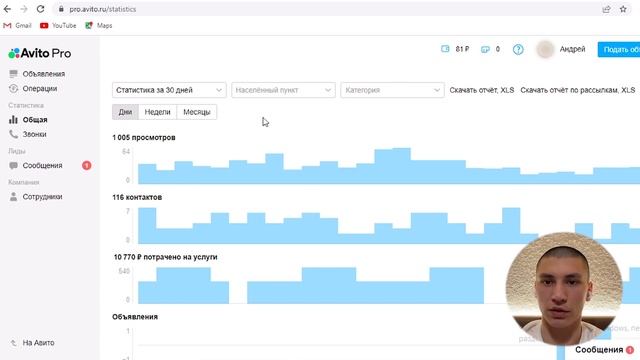Viewport: 640px width, 360px height.
Task: Switch to Дни tab
Action: [x=125, y=112]
